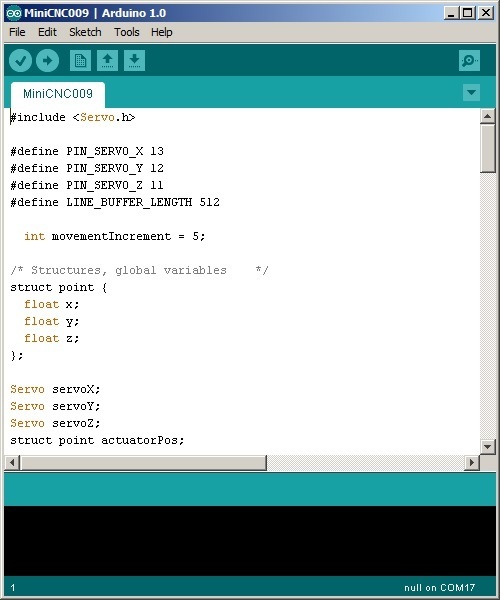The image size is (500, 600).
Task: Click the vertical scrollbar thumb
Action: (487, 148)
